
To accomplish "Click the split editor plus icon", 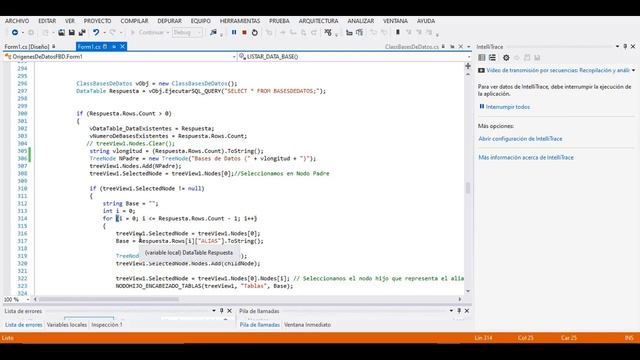I will (x=468, y=66).
